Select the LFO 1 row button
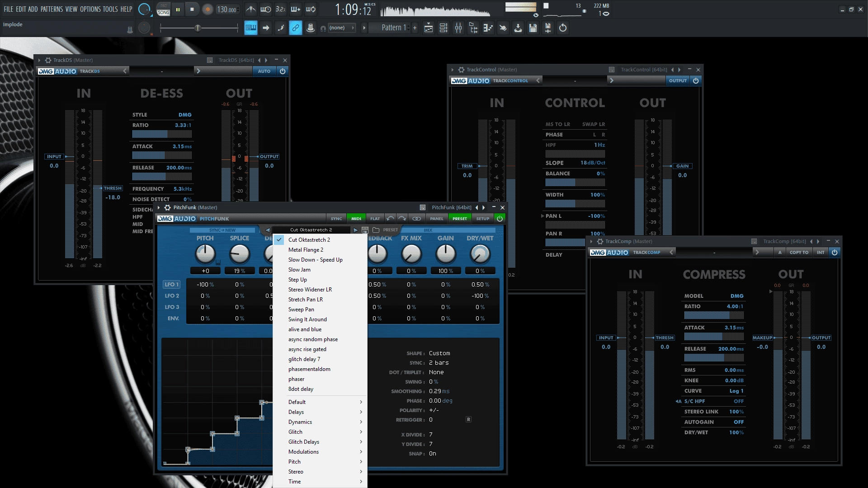 pyautogui.click(x=172, y=285)
